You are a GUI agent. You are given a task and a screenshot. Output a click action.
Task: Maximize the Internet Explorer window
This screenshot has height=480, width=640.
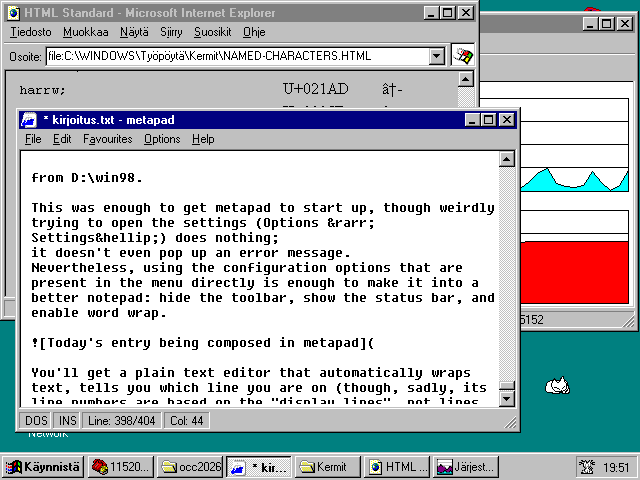coord(447,13)
